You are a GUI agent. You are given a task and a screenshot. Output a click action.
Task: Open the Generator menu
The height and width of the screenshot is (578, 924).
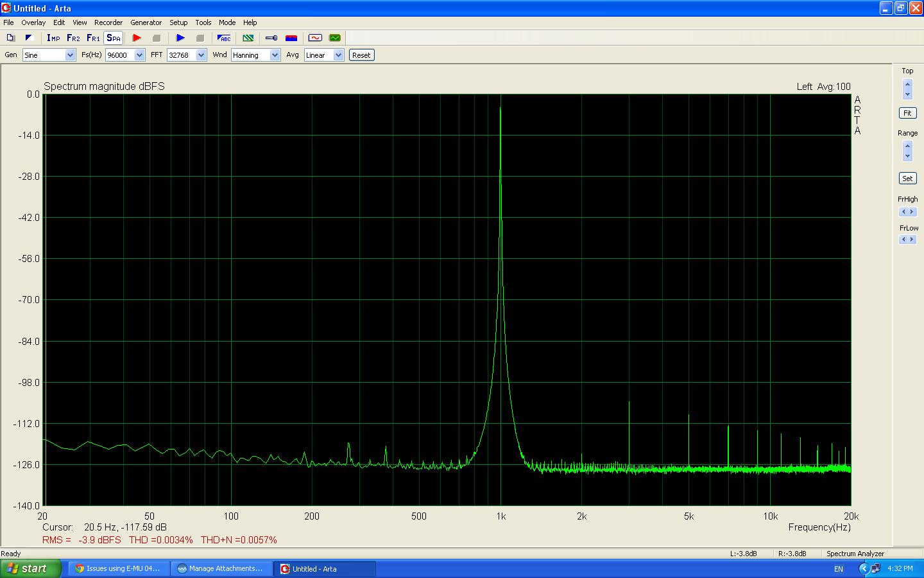pyautogui.click(x=146, y=22)
